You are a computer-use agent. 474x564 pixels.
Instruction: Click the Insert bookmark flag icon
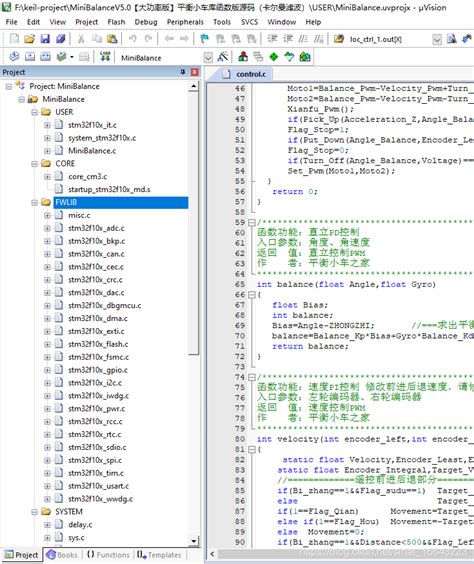click(205, 38)
